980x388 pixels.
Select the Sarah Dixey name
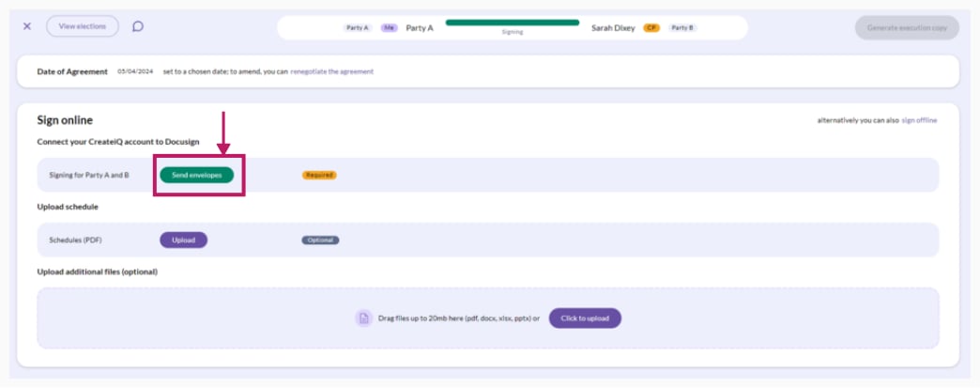613,27
